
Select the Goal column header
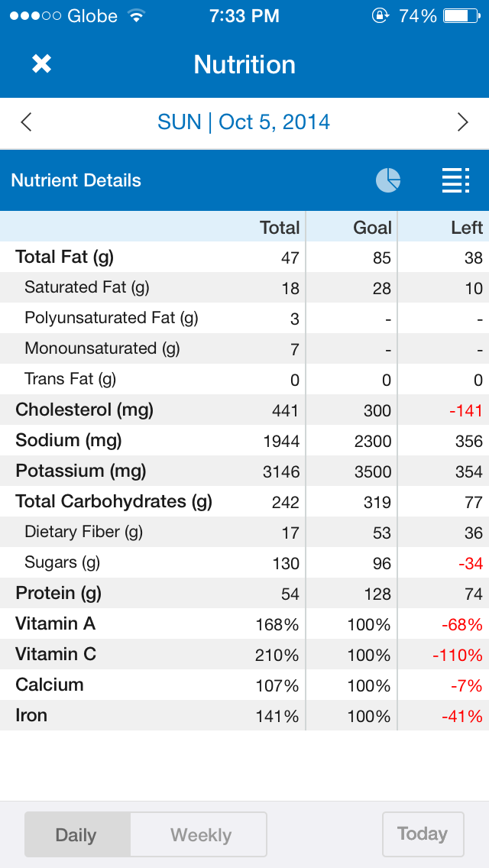373,228
